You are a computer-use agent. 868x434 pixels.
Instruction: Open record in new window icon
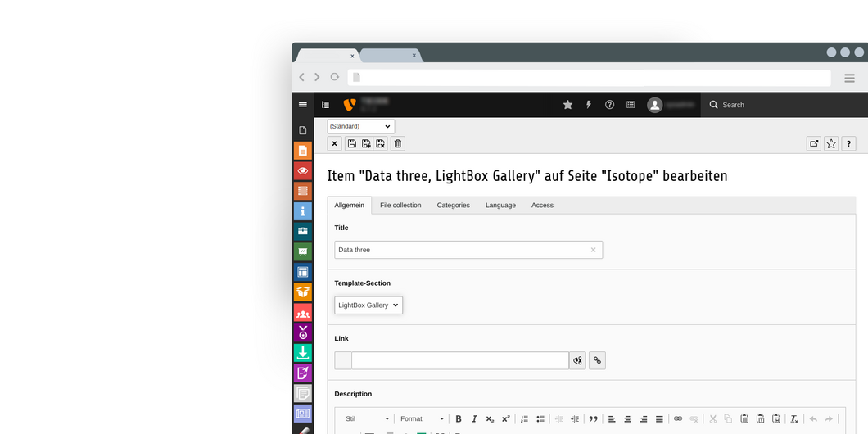814,144
